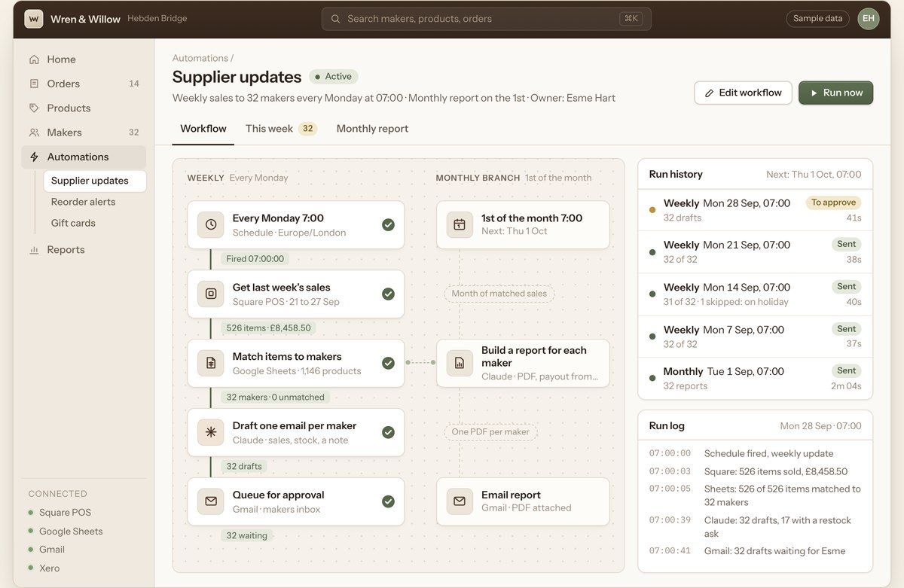
Task: Click the green check on Draft one email
Action: coord(388,432)
